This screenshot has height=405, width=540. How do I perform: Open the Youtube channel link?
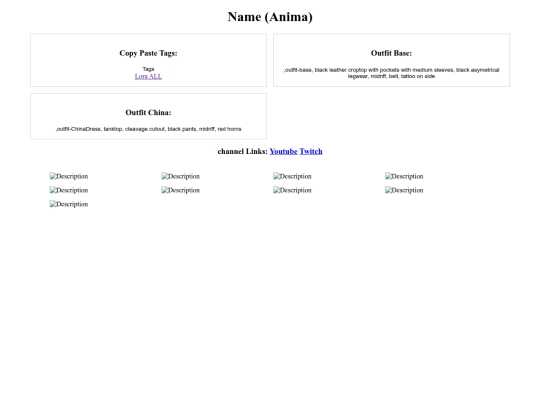(x=283, y=152)
